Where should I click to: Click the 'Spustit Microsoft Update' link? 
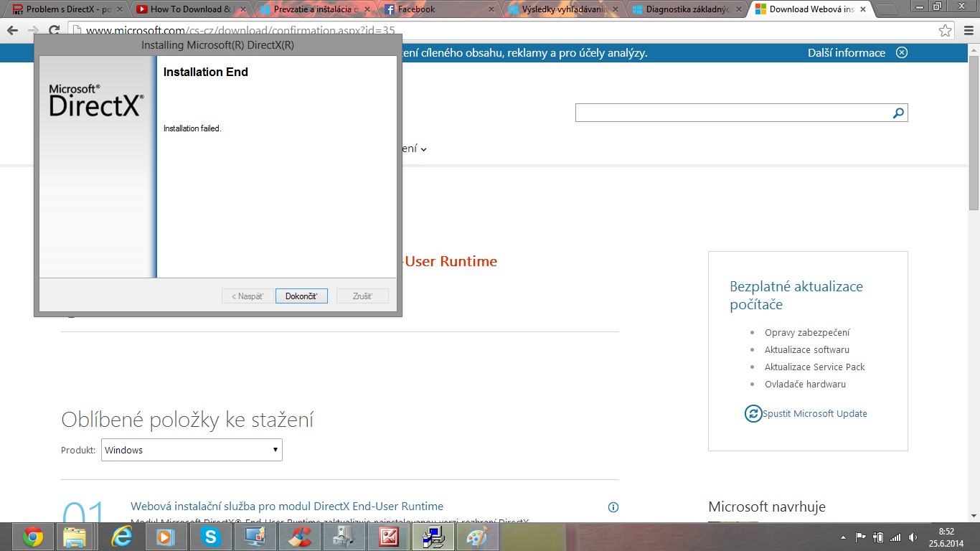(815, 413)
